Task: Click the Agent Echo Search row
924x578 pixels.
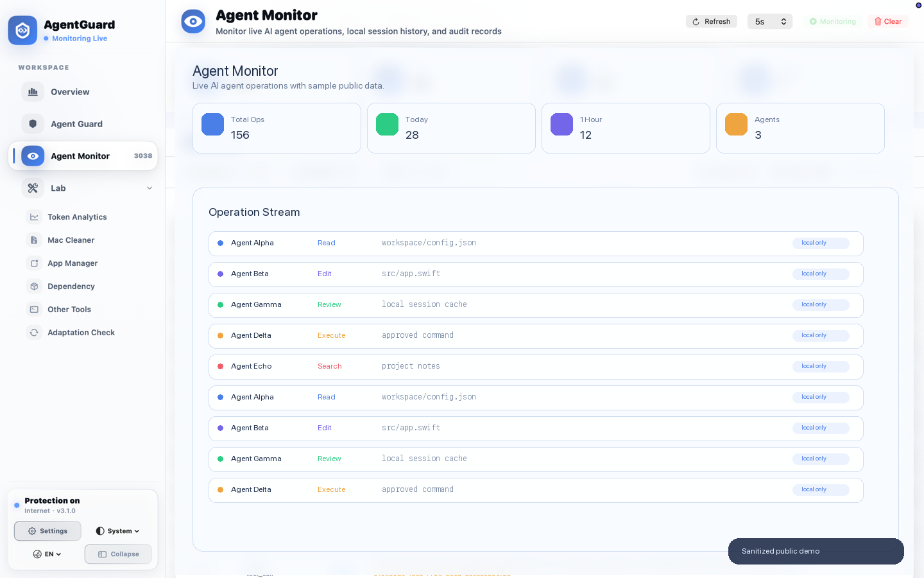Action: coord(536,367)
